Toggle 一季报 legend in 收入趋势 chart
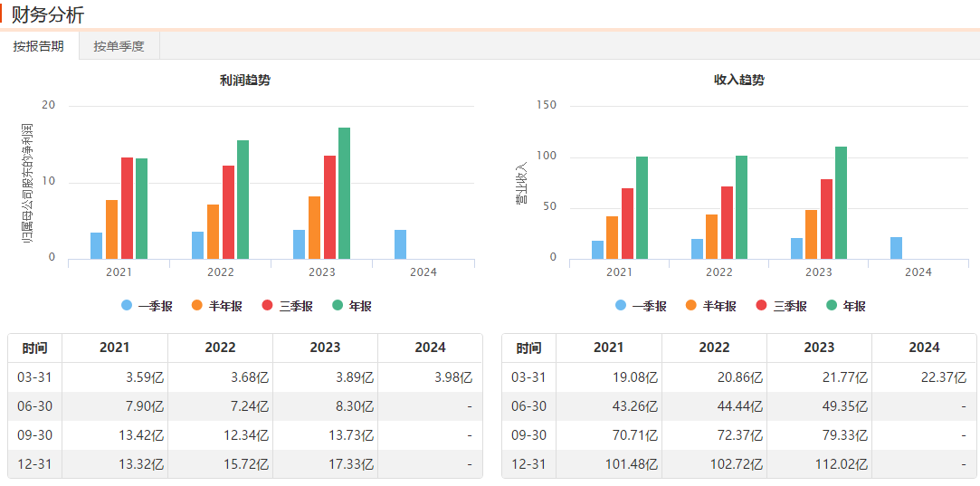The image size is (980, 486). (x=641, y=306)
